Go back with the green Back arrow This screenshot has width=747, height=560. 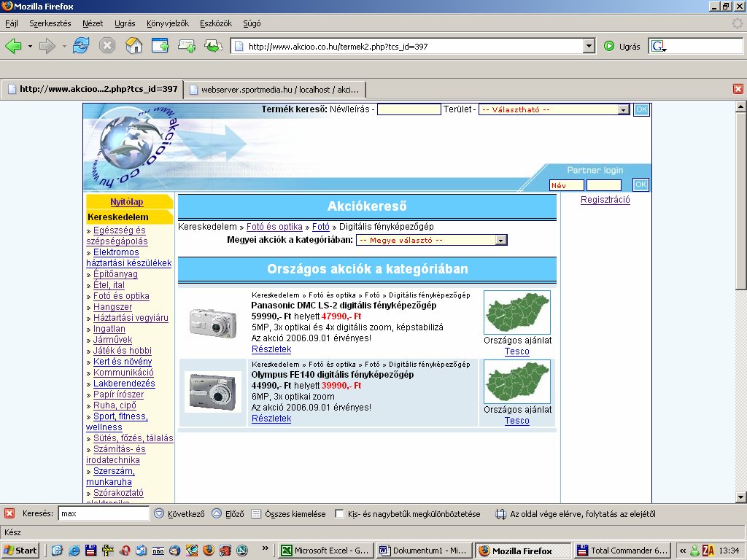point(13,46)
